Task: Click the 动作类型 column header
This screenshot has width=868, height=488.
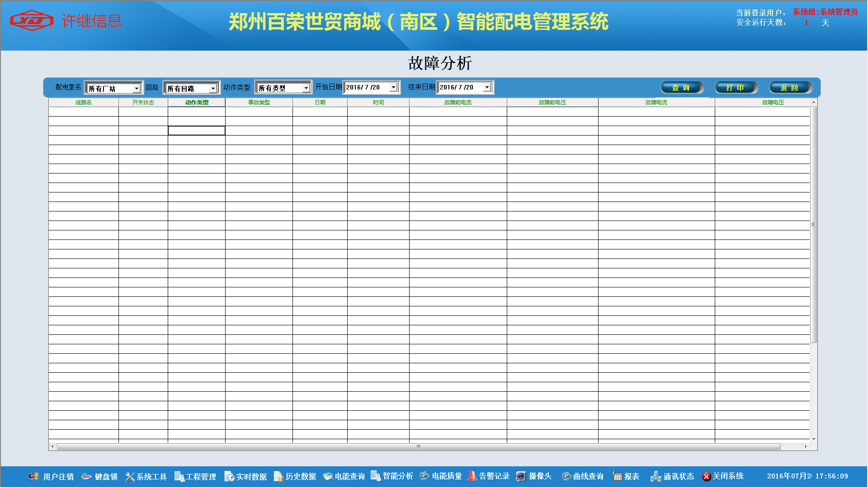Action: (x=197, y=103)
